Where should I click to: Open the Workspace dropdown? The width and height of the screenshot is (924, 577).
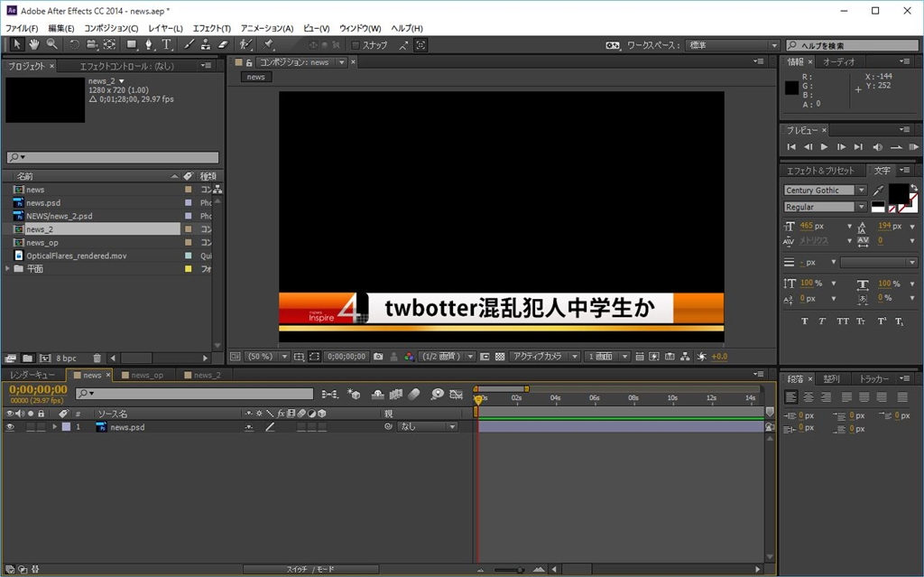tap(732, 45)
